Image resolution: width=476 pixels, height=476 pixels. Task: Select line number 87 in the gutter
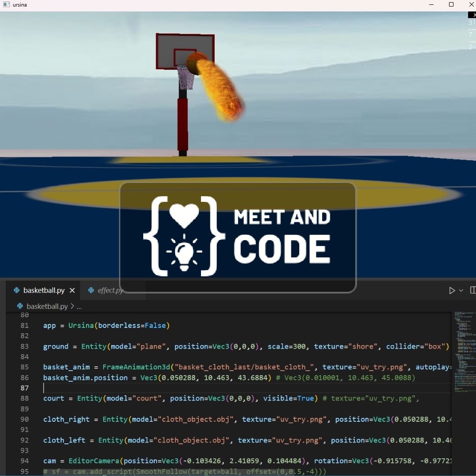(x=25, y=388)
